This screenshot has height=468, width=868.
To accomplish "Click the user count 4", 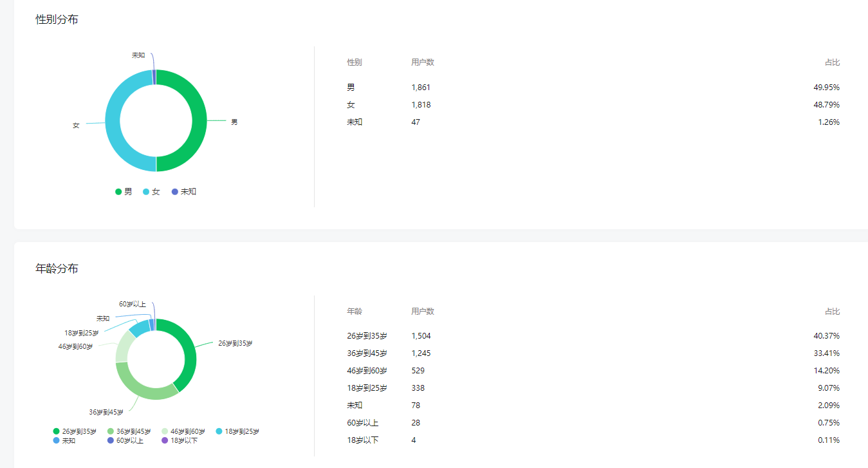I will point(413,440).
